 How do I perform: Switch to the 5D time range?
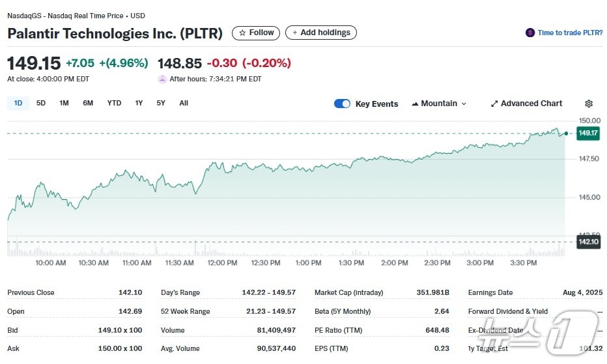point(41,103)
